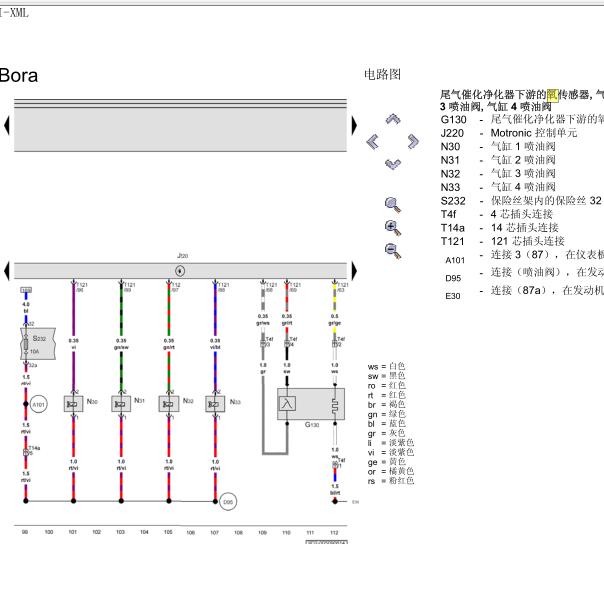This screenshot has width=604, height=608.
Task: Click the G130 heater element symbol
Action: coord(335,406)
